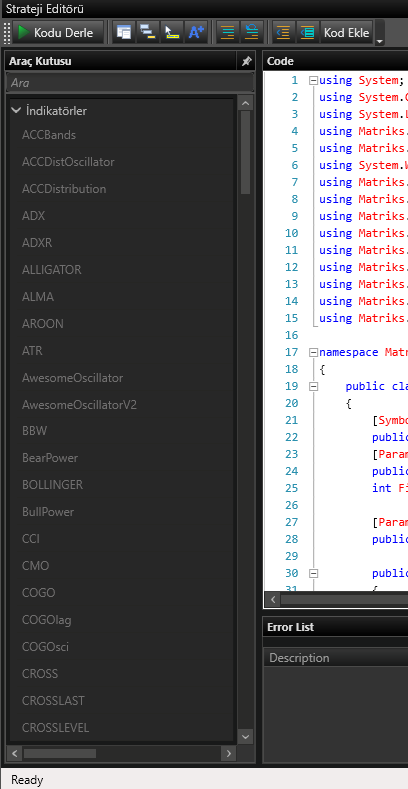Select the BOLLINGER indicator
This screenshot has height=789, width=408.
pyautogui.click(x=52, y=485)
